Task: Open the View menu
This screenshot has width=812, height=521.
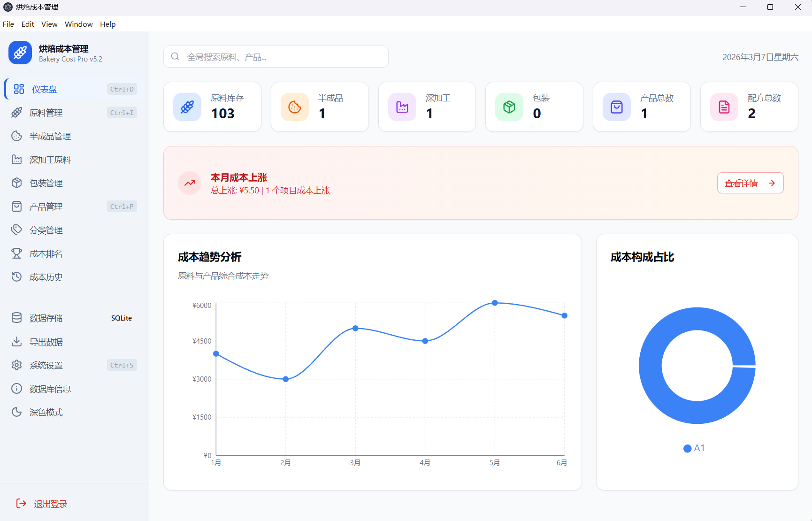Action: pyautogui.click(x=49, y=24)
